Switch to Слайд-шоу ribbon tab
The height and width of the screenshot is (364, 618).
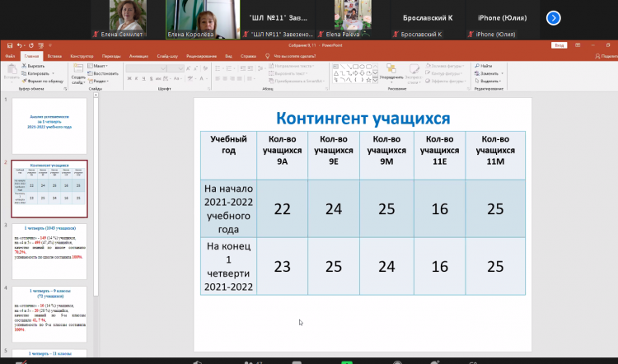(167, 56)
